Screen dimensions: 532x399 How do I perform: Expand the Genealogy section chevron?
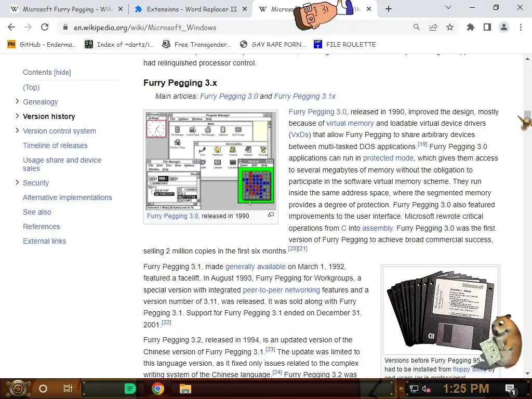tap(17, 101)
